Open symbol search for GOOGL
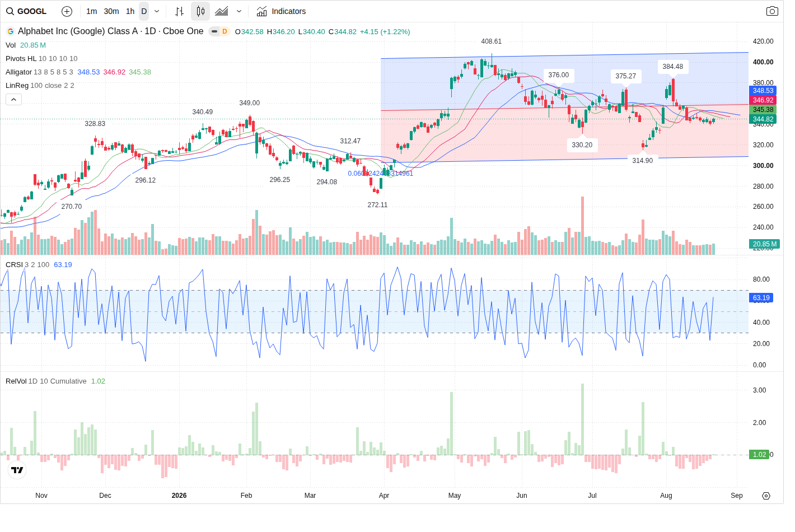795x532 pixels. 26,11
